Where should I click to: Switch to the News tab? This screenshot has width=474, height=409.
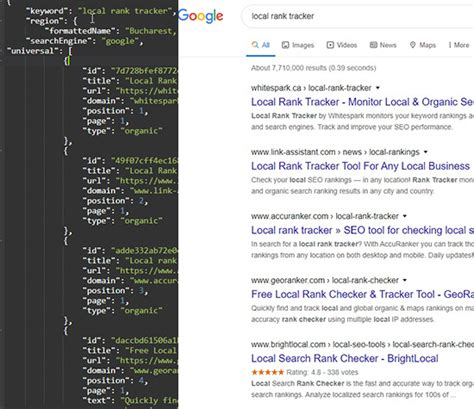383,45
